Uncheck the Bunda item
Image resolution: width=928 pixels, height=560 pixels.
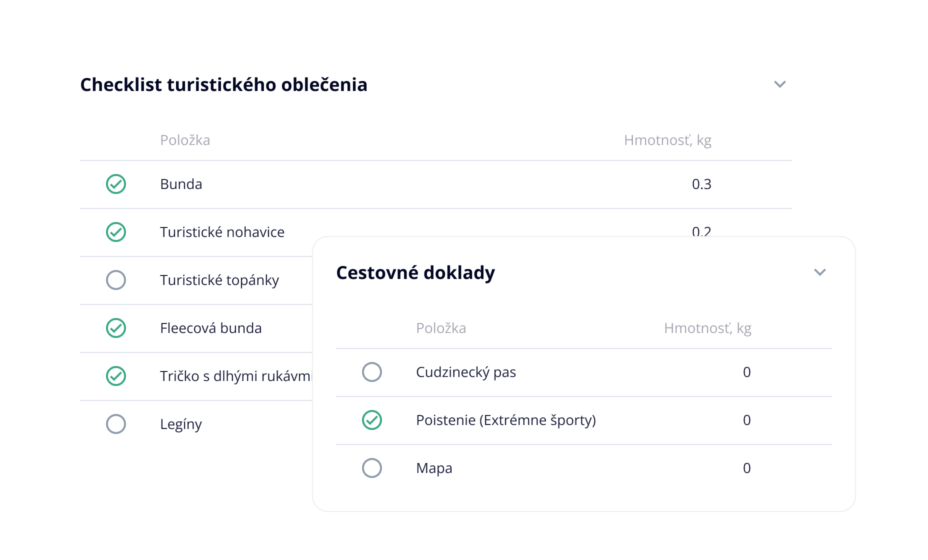[x=116, y=184]
